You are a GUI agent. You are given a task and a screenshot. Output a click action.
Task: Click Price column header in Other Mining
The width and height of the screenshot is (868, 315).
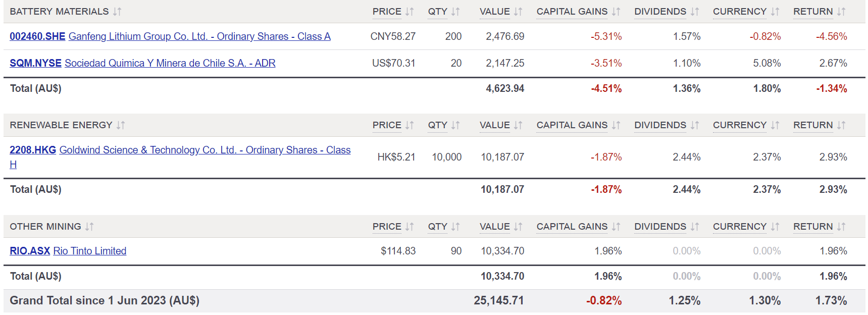pyautogui.click(x=386, y=227)
